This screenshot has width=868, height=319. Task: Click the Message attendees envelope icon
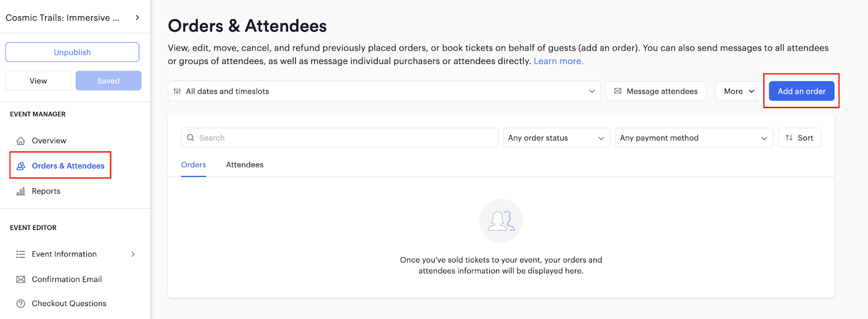click(x=618, y=91)
